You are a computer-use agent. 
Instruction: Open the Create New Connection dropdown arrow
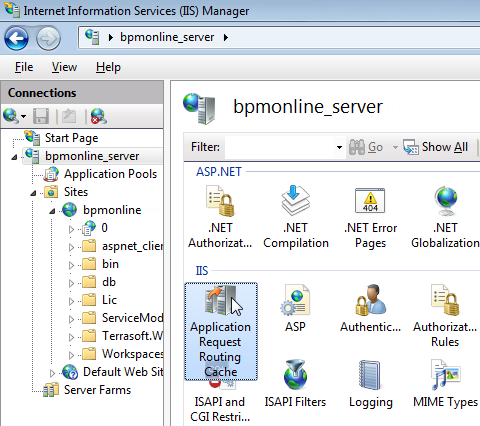click(x=23, y=116)
